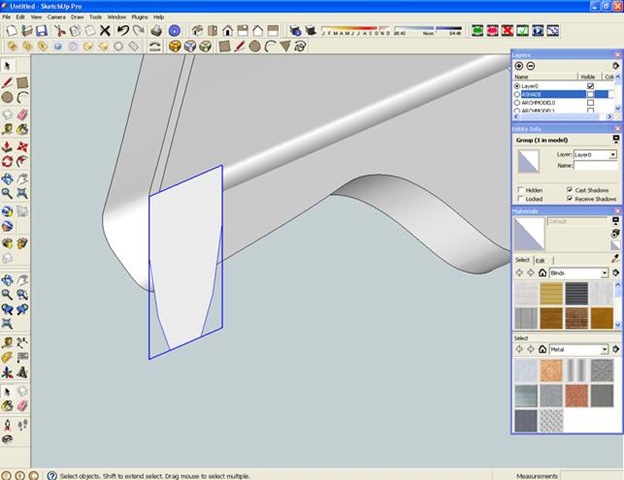Click the Cut scissors icon

pos(60,31)
